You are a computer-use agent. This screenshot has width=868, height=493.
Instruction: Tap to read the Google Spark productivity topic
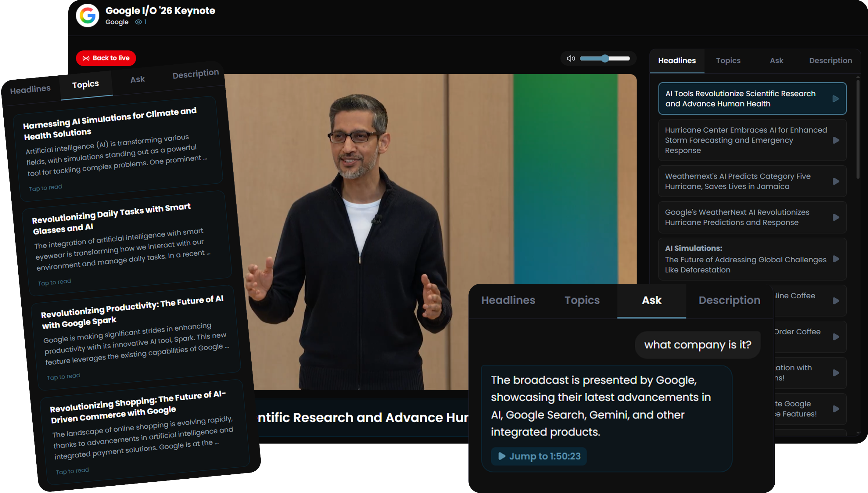(63, 376)
